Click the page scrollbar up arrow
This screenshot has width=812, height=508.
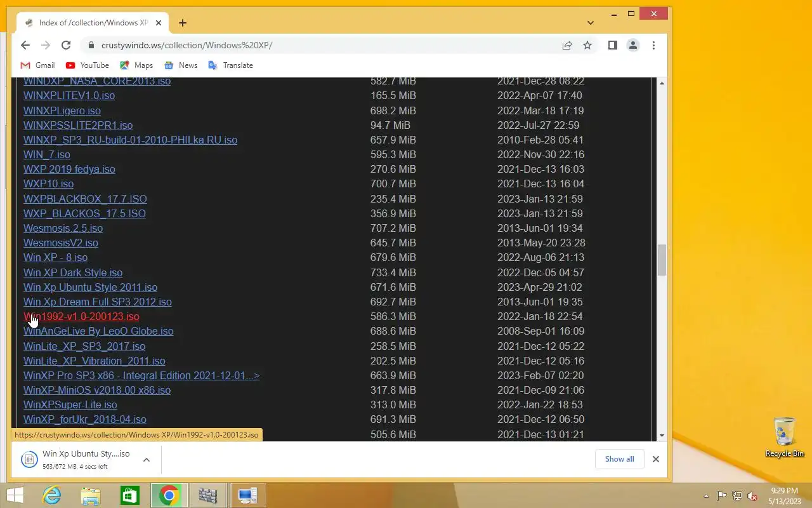click(x=662, y=83)
